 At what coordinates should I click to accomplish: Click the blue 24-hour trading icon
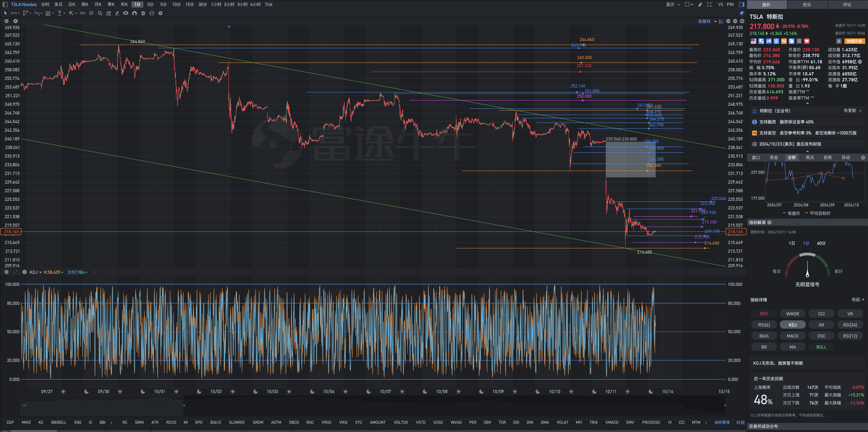(x=769, y=41)
